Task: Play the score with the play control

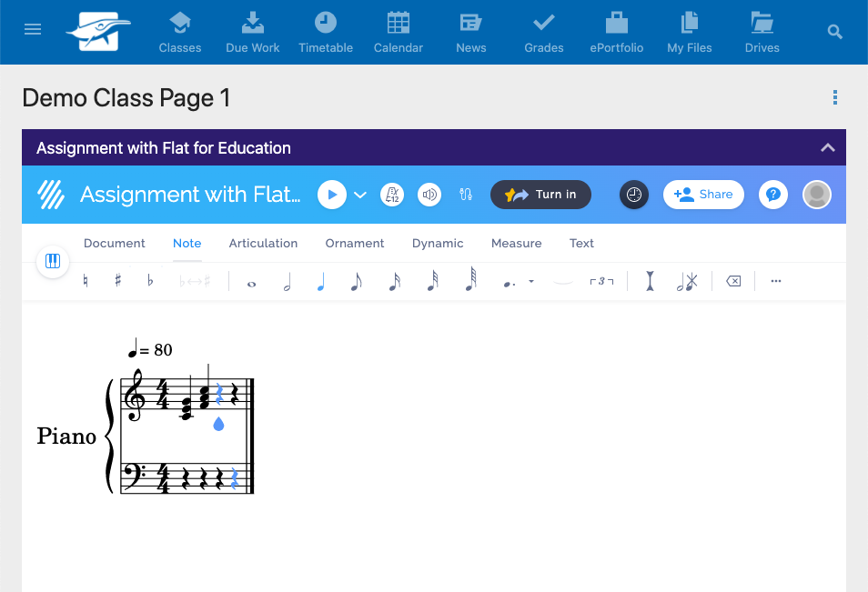Action: coord(332,194)
